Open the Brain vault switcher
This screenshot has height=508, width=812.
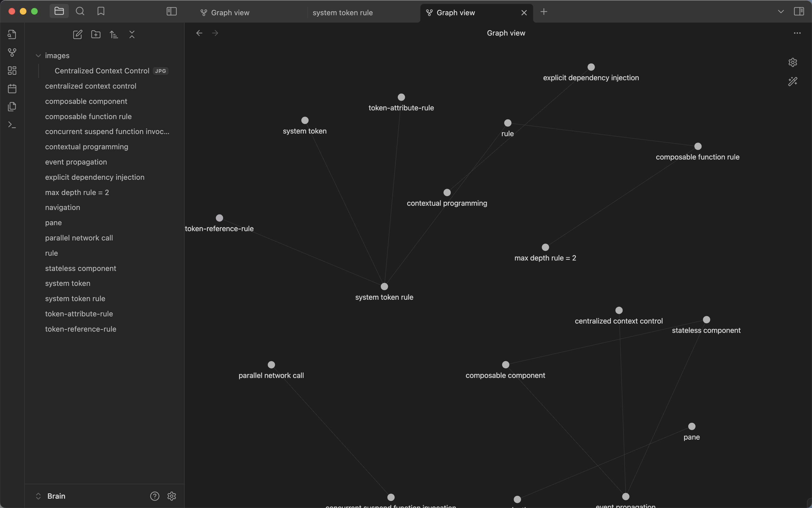click(x=50, y=496)
